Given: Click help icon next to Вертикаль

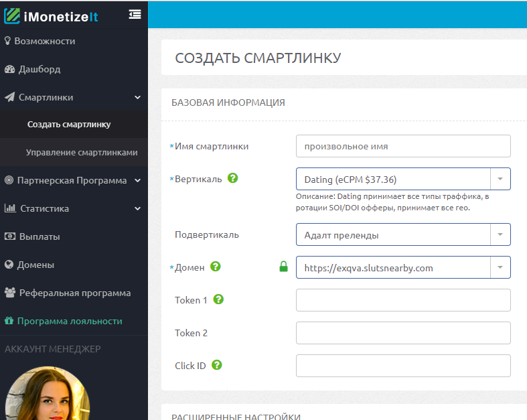Looking at the screenshot, I should click(x=233, y=178).
